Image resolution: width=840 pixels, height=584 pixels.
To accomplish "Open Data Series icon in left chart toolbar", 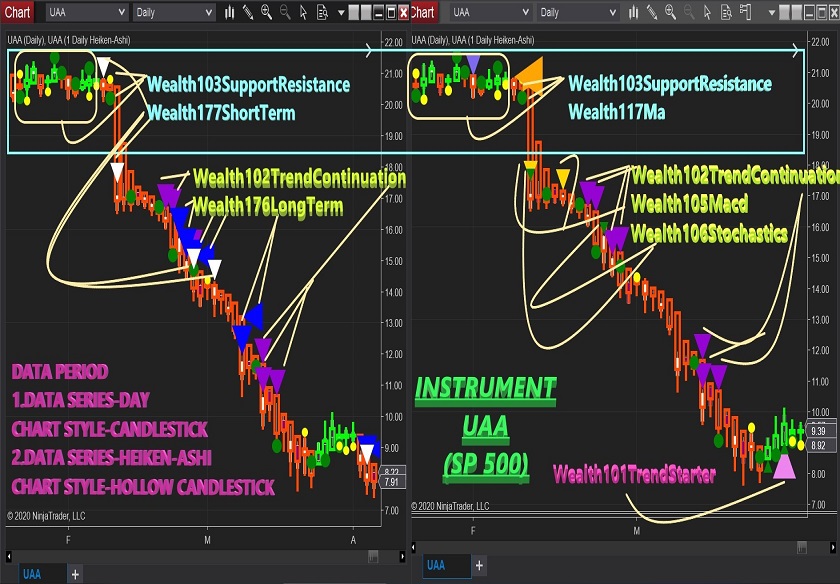I will click(x=229, y=12).
